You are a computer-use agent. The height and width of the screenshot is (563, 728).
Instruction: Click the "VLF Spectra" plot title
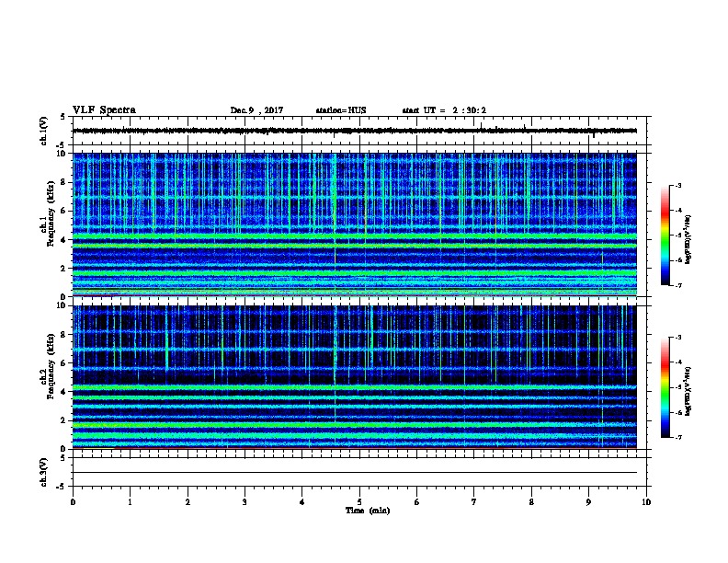[104, 110]
